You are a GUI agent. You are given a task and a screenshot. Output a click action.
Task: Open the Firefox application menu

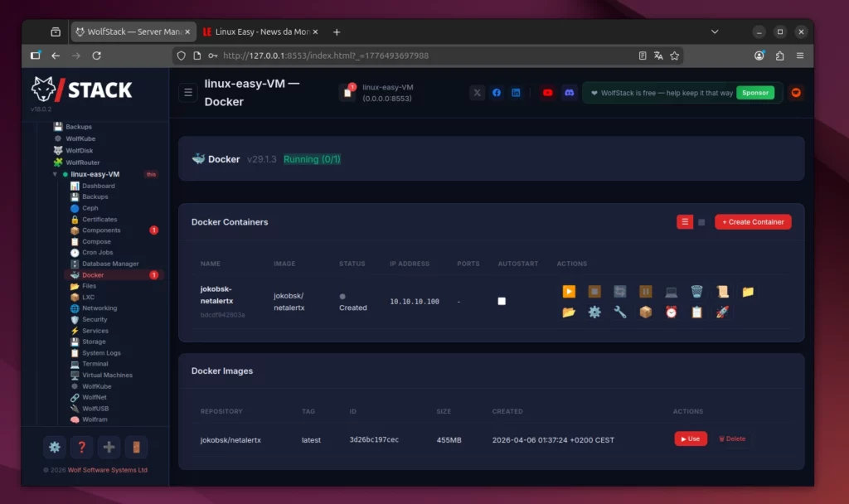(x=799, y=56)
